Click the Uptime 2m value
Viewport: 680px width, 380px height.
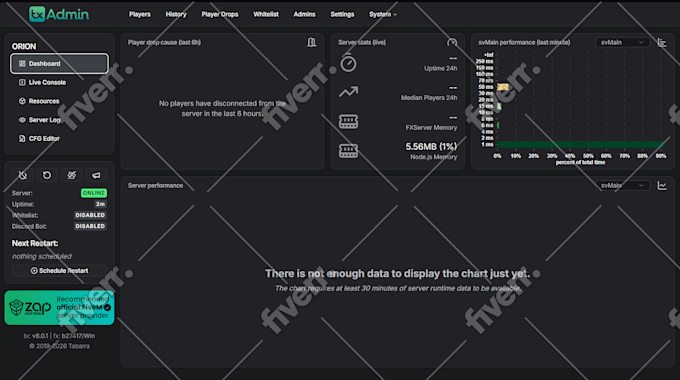click(100, 204)
